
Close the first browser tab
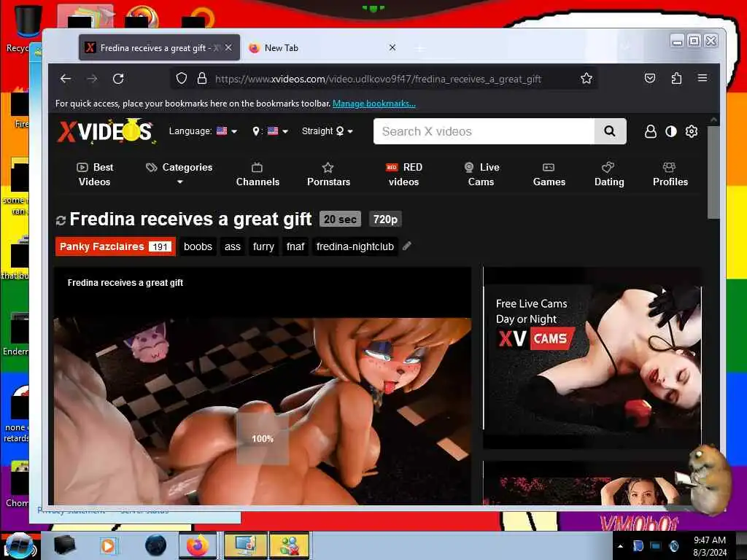[228, 47]
